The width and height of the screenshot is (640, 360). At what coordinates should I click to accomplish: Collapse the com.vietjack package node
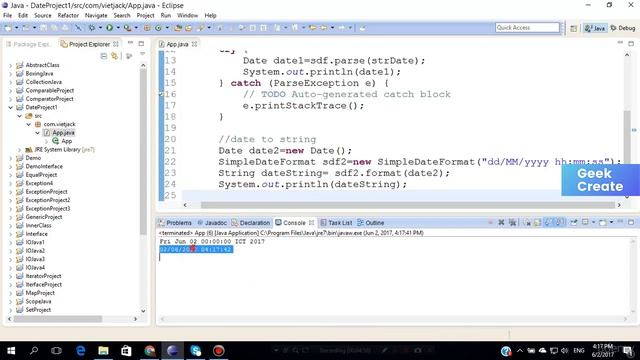[29, 124]
